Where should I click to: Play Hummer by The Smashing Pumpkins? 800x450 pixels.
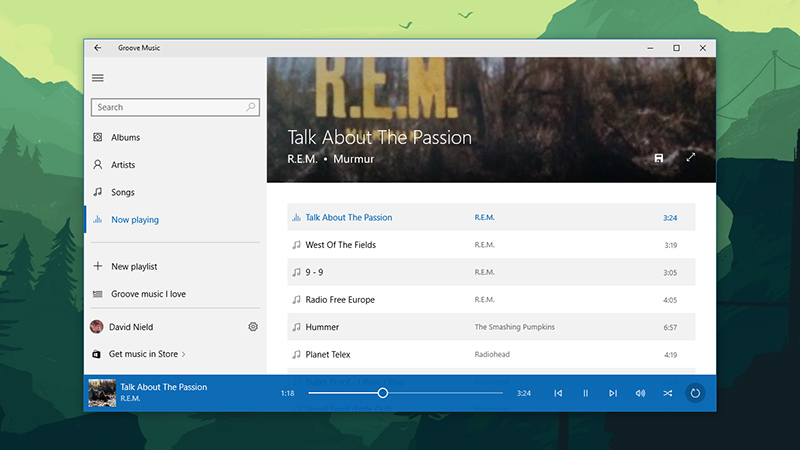click(x=491, y=327)
